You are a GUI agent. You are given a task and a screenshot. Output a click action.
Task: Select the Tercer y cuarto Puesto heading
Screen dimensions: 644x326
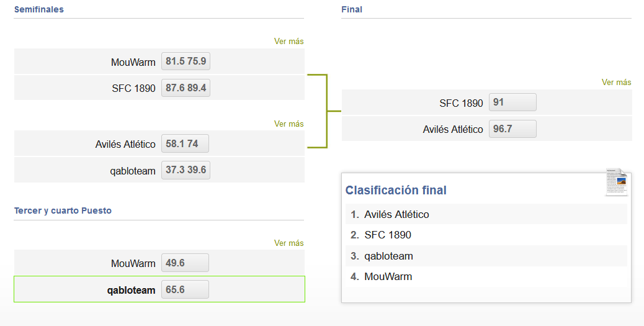(63, 211)
